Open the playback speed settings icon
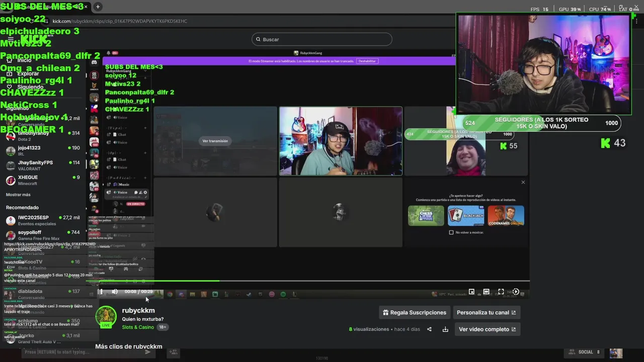This screenshot has height=362, width=644. (516, 292)
